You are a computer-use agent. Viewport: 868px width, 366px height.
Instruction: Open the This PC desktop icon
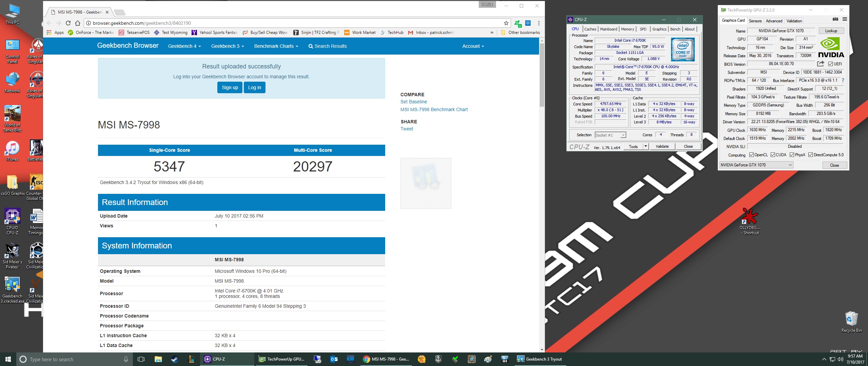[x=13, y=15]
